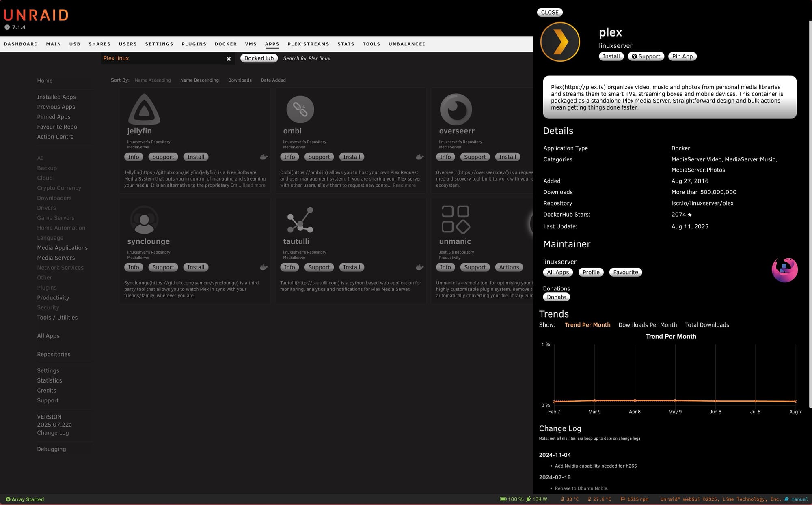Click the linuxserver maintainer avatar
Viewport: 812px width, 505px height.
tap(784, 270)
